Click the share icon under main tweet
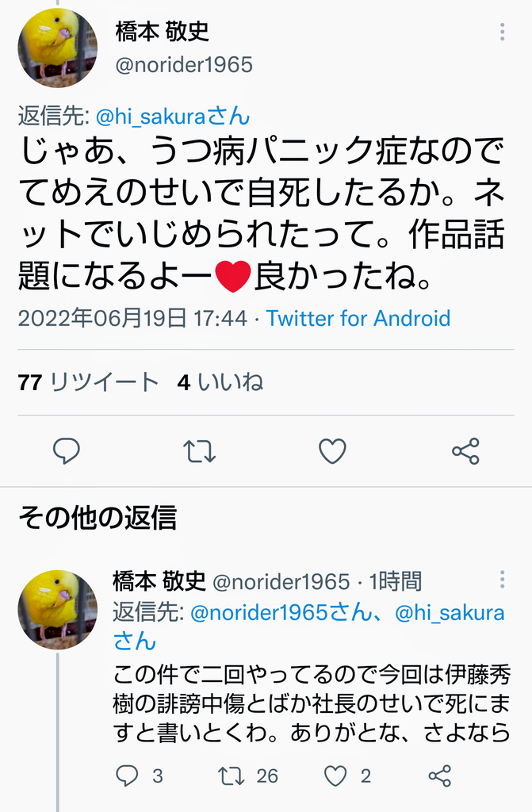Viewport: 532px width, 812px height. click(x=465, y=451)
